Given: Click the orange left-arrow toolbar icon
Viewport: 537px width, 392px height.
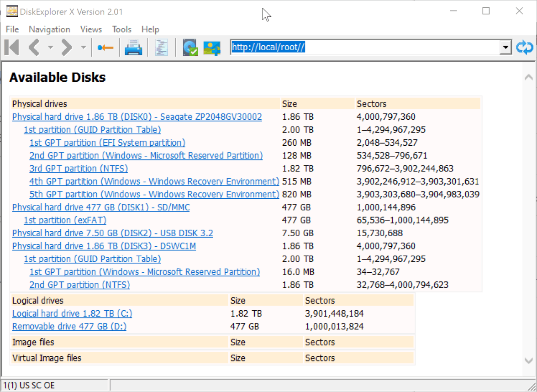Looking at the screenshot, I should click(105, 48).
